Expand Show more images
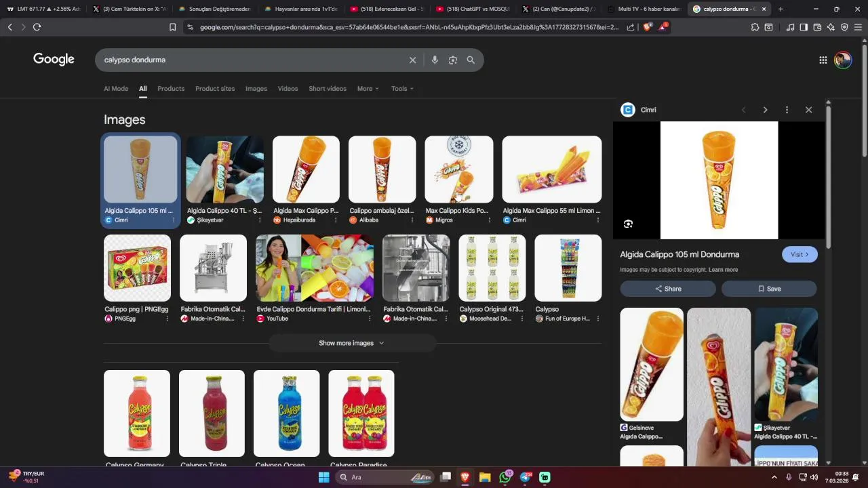Viewport: 868px width, 488px height. (352, 343)
